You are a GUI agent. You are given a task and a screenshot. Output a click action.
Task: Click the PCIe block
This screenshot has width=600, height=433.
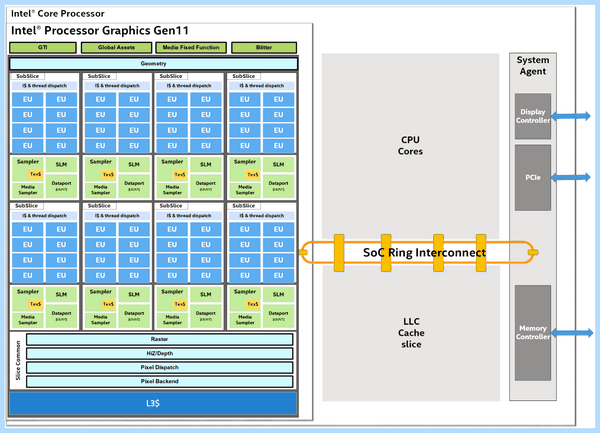tap(533, 177)
